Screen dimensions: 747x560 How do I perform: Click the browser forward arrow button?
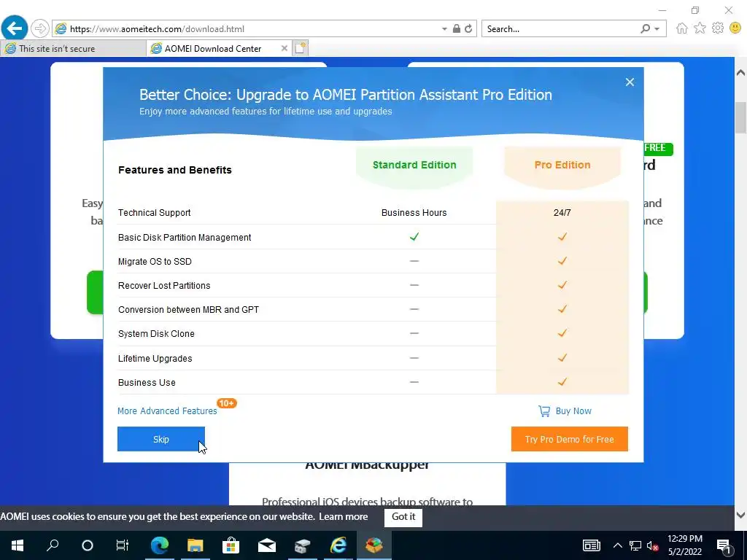pyautogui.click(x=40, y=28)
